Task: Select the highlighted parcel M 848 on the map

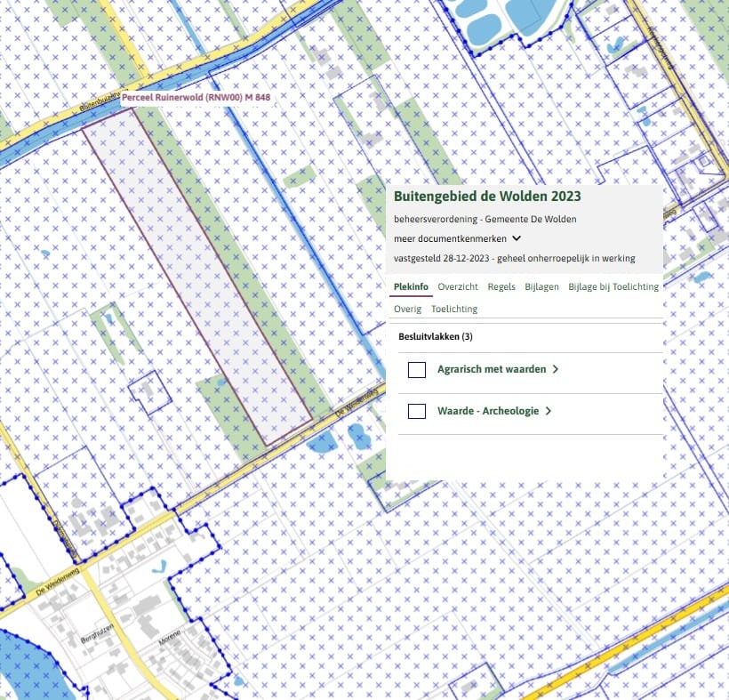Action: pyautogui.click(x=197, y=277)
